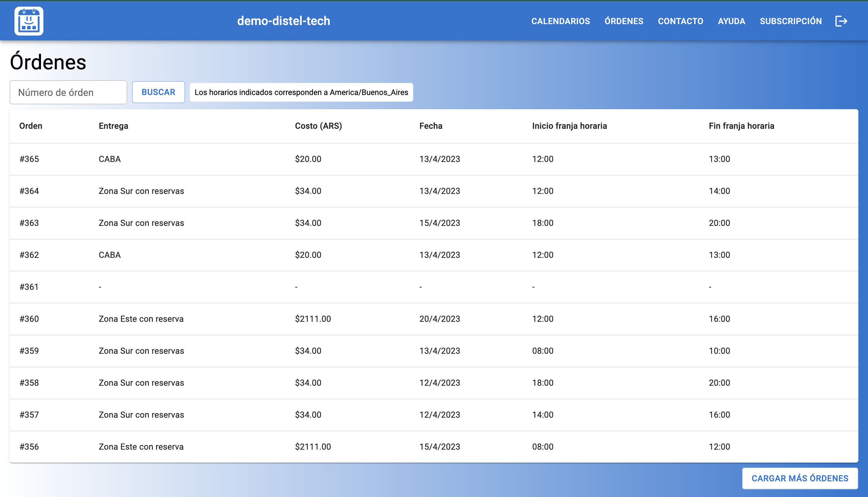868x497 pixels.
Task: Click the logout icon in the header
Action: pyautogui.click(x=841, y=21)
